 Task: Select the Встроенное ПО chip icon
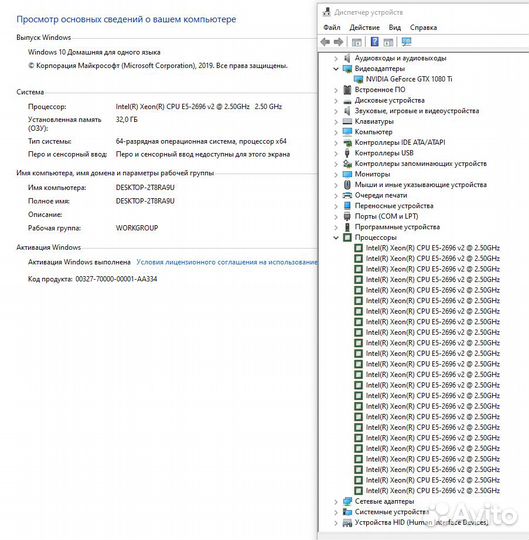point(347,90)
